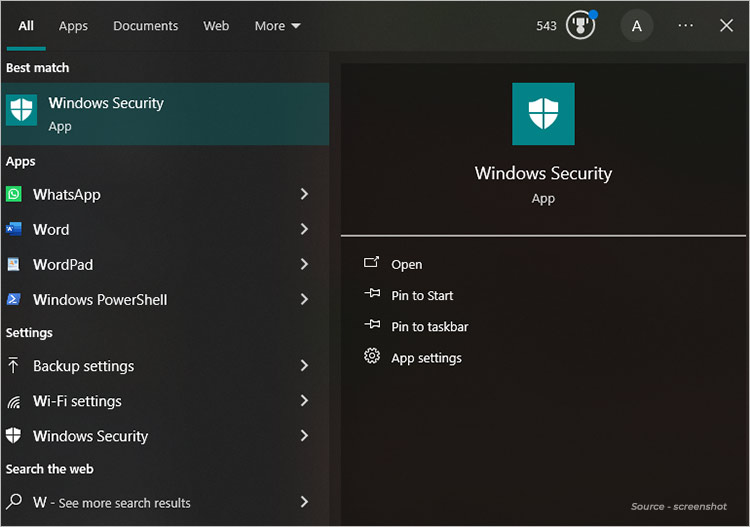Screen dimensions: 750x527
Task: Expand Wi-Fi settings chevron
Action: tap(304, 401)
